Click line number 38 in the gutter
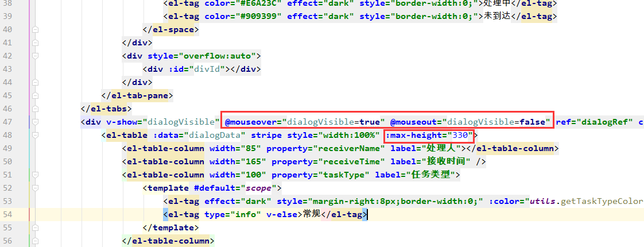 8,3
